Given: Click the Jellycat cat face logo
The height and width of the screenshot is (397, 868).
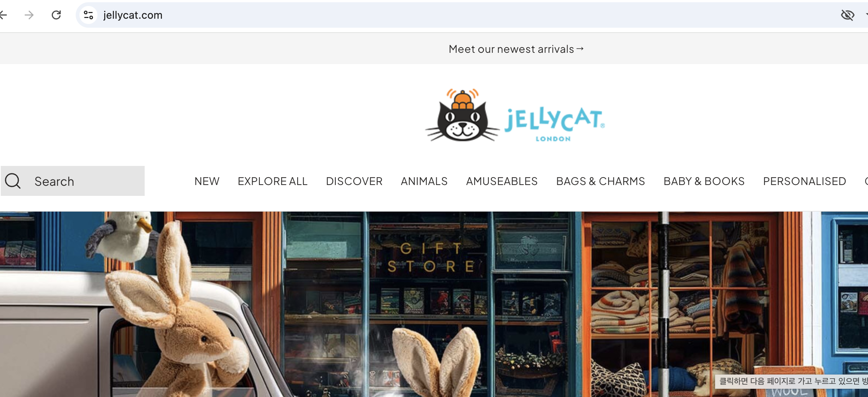Looking at the screenshot, I should [x=462, y=115].
